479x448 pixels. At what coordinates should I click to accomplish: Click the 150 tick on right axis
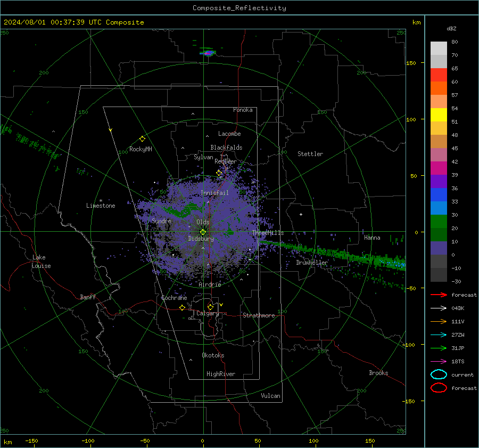tap(411, 63)
